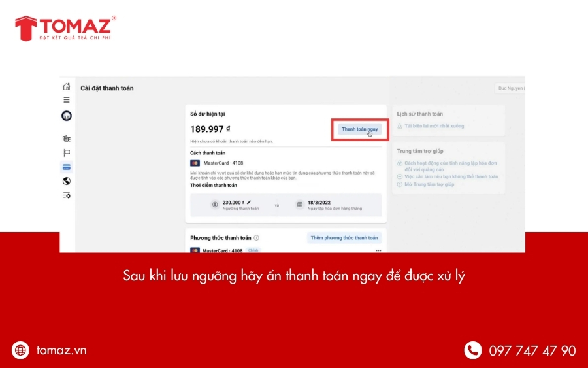This screenshot has width=588, height=368.
Task: Click the Home icon in left sidebar
Action: [x=66, y=86]
